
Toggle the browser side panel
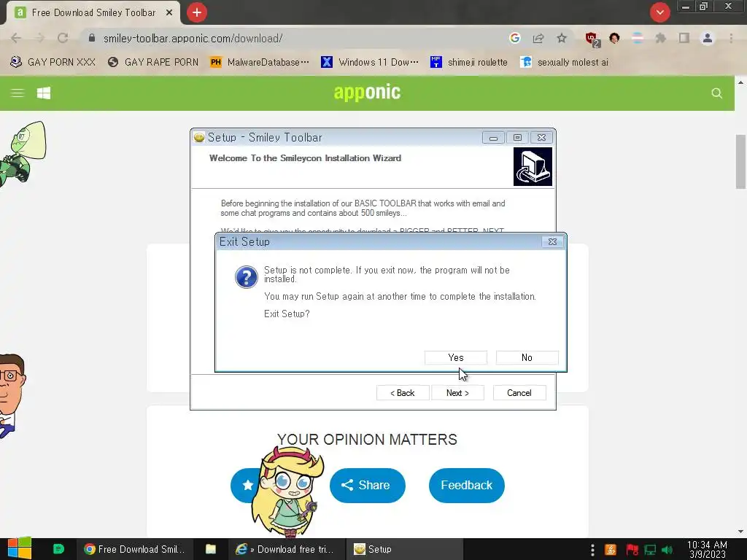click(684, 38)
